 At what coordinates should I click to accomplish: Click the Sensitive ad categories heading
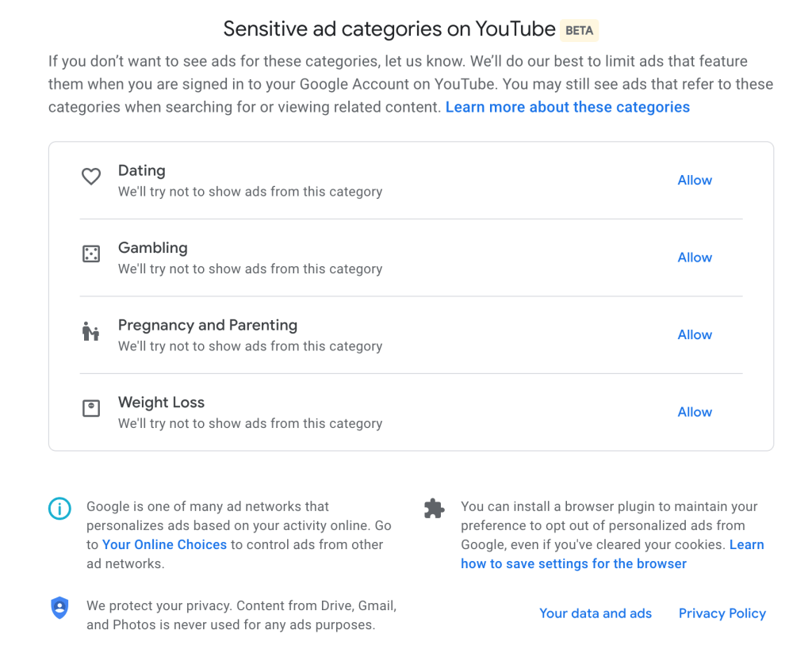point(389,29)
